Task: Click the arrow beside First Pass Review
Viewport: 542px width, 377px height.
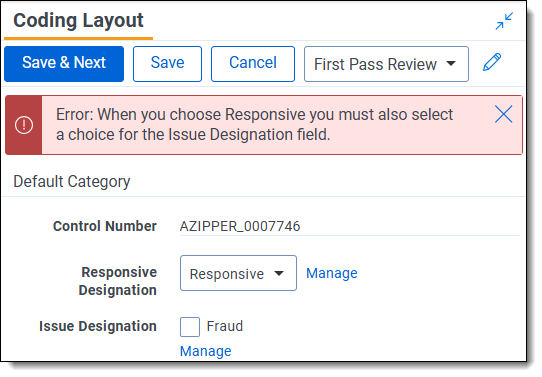Action: point(451,64)
